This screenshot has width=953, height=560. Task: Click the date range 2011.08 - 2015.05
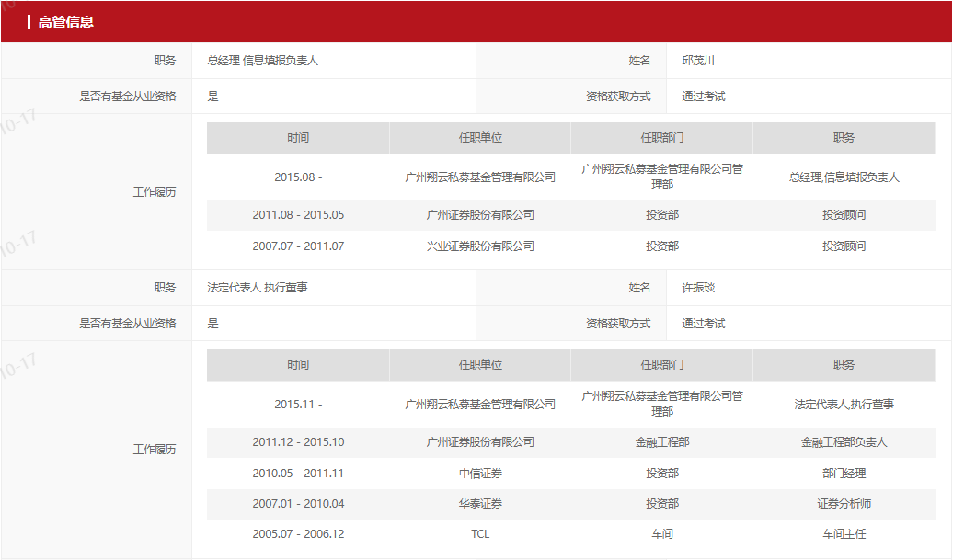tap(298, 215)
